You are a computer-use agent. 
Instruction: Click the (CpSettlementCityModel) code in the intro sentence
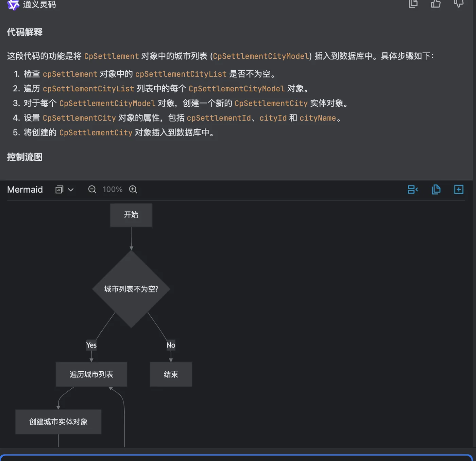[x=261, y=56]
